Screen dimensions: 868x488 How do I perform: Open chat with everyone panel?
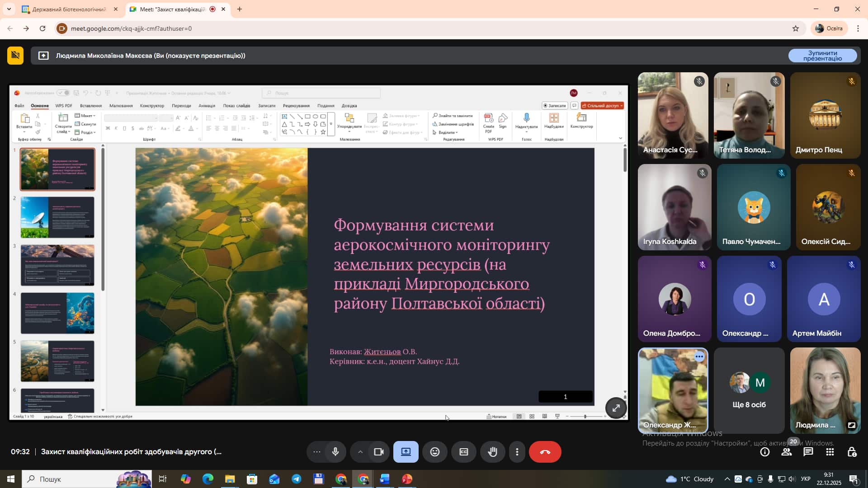808,452
